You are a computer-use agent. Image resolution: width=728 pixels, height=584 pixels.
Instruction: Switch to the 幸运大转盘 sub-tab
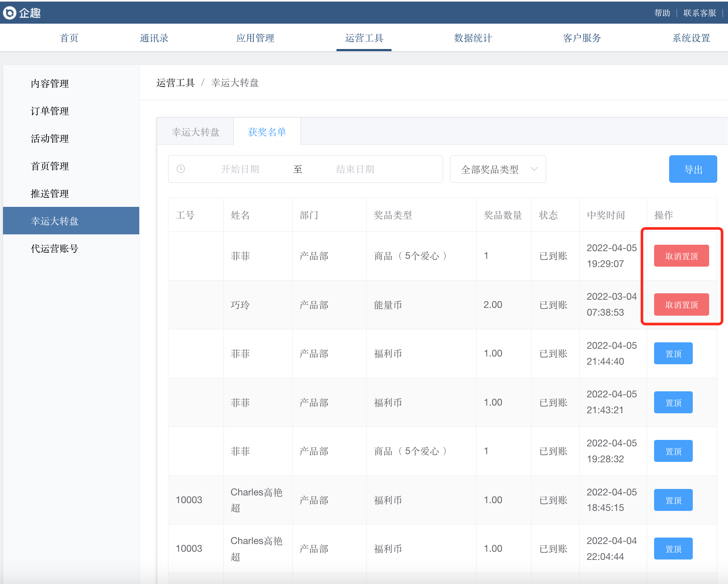tap(196, 132)
